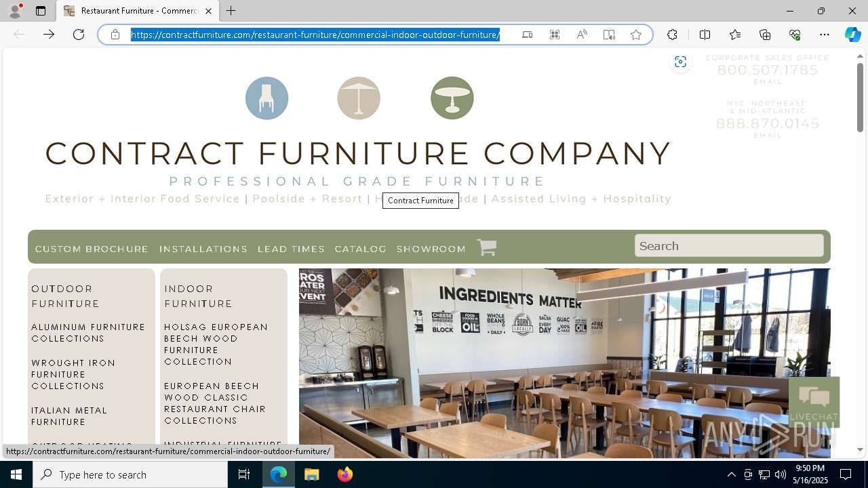Show hidden system tray icons chevron
The image size is (868, 488).
[x=731, y=474]
